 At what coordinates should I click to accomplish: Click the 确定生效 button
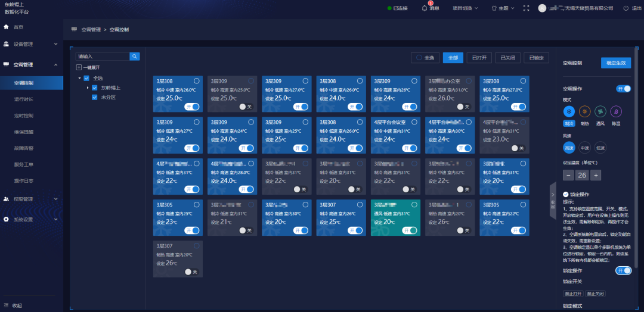(x=616, y=63)
